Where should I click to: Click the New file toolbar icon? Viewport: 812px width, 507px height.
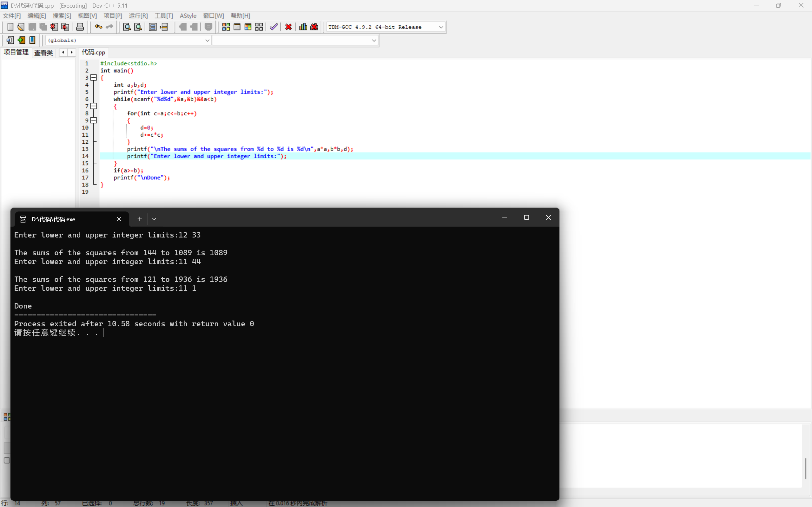tap(10, 27)
